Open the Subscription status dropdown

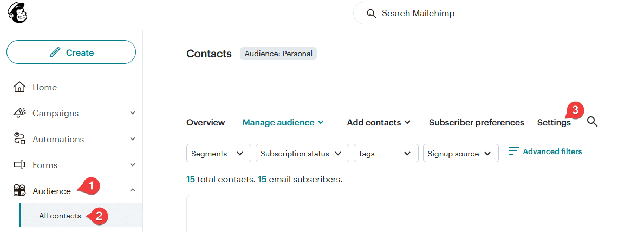(x=302, y=154)
